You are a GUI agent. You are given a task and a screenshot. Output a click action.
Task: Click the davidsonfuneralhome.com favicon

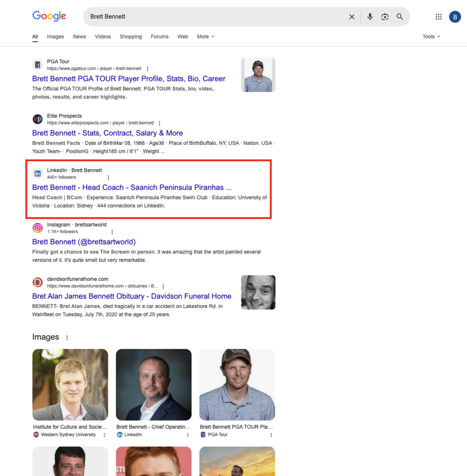(x=38, y=282)
